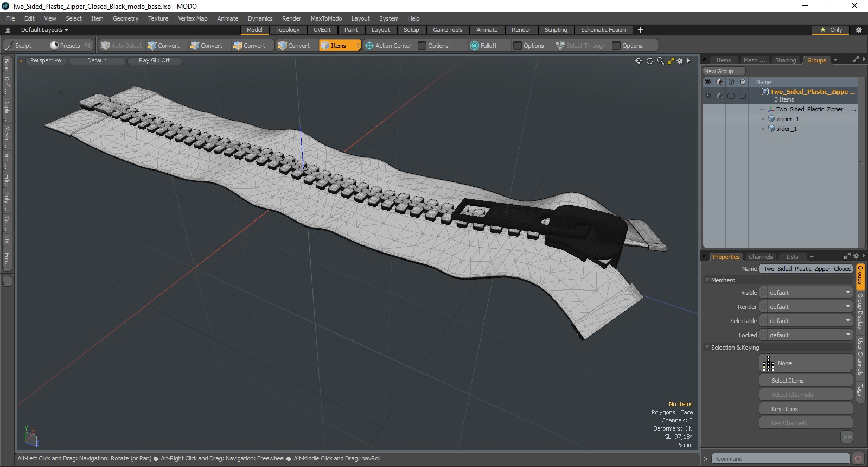Open the Tags vertical tab
Screen dimensions: 868x467
click(860, 389)
